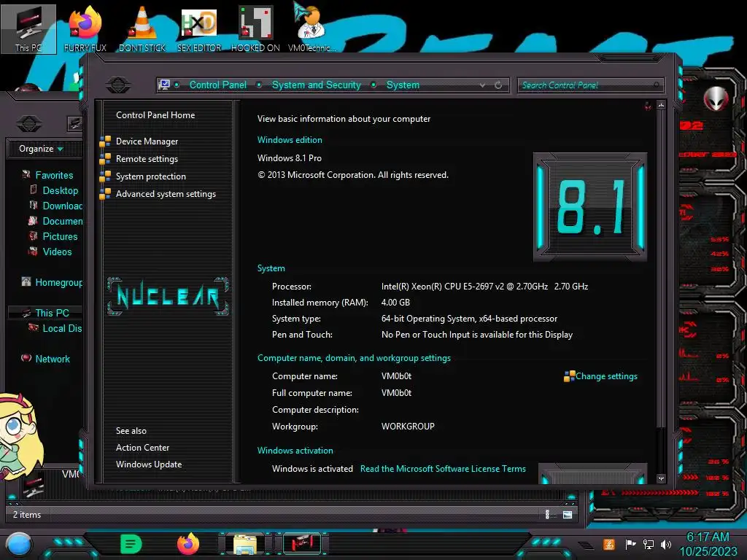
Task: Expand breadcrumb arrow before Control Panel
Action: pos(177,85)
